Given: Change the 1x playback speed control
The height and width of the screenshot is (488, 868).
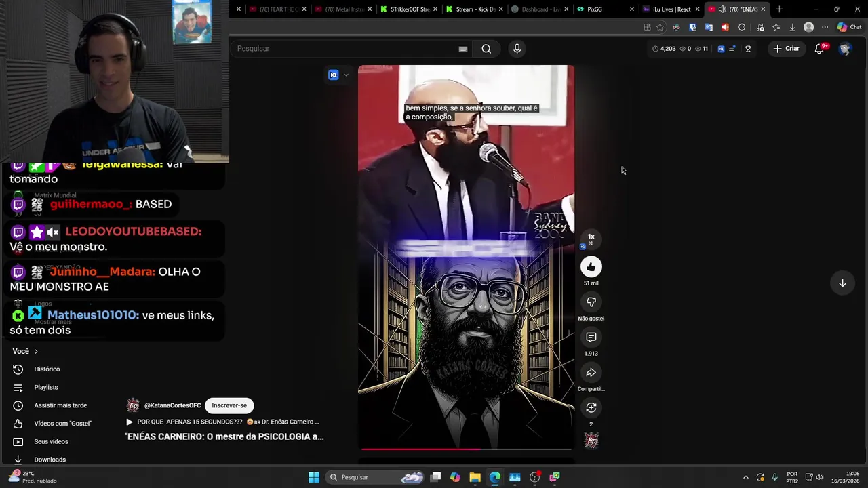Looking at the screenshot, I should 591,239.
